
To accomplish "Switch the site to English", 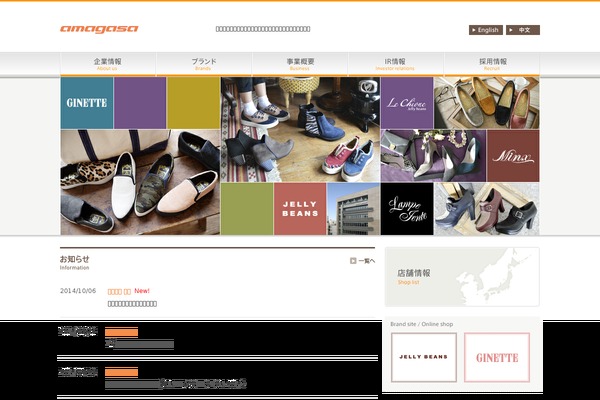I will [486, 30].
